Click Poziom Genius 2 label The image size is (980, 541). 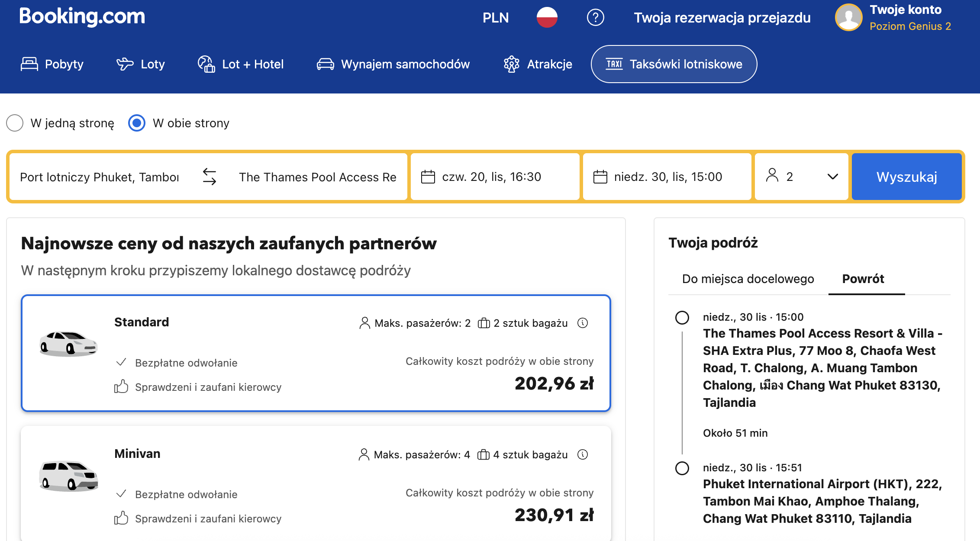910,26
